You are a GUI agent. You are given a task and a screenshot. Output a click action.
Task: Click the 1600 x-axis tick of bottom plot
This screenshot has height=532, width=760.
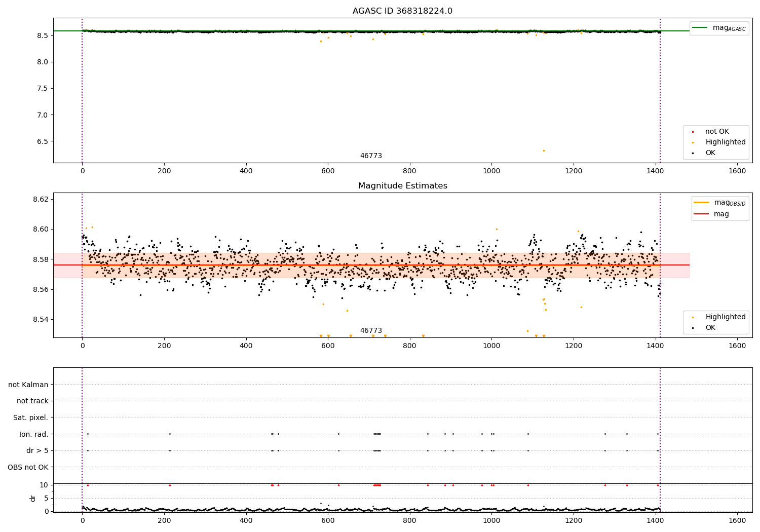(x=737, y=520)
